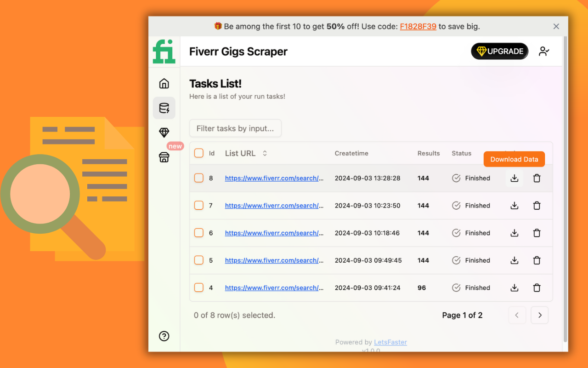Select the checkbox for task 8
This screenshot has height=368, width=588.
198,178
